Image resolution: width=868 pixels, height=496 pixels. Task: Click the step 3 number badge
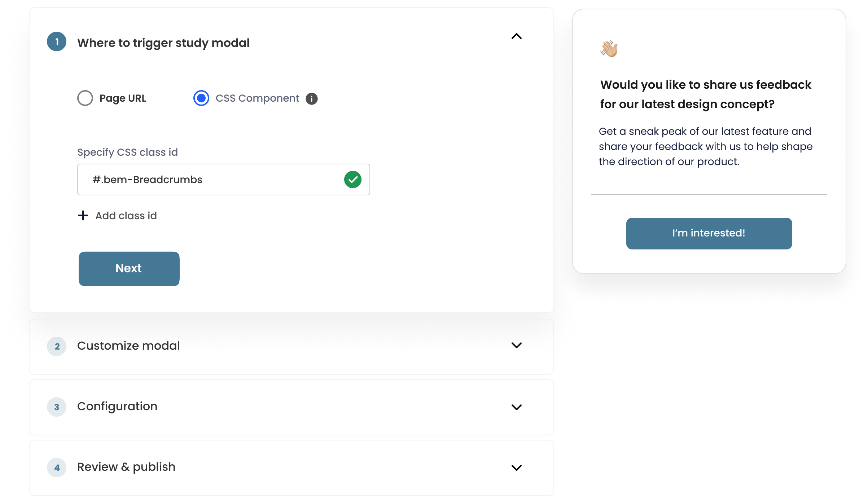tap(57, 407)
